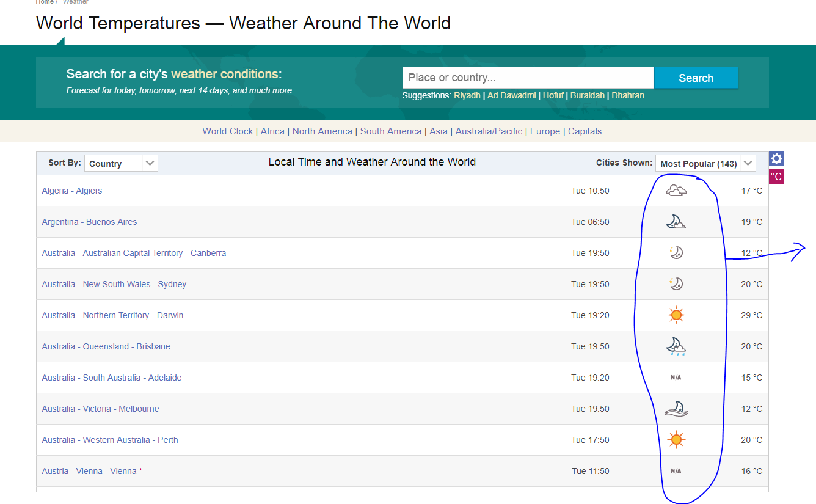Click the 15 °C temperature for Adelaide
The image size is (816, 504).
coord(752,378)
